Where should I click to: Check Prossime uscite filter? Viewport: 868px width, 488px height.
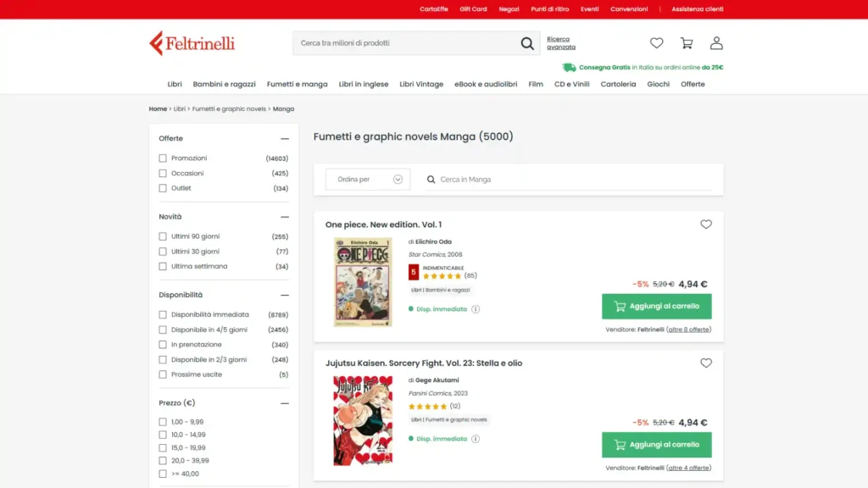163,374
